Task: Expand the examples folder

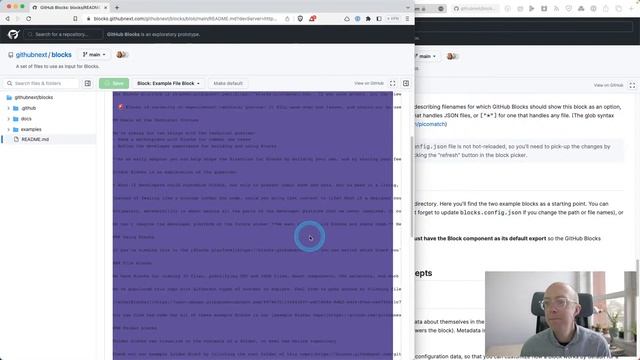Action: (9, 129)
